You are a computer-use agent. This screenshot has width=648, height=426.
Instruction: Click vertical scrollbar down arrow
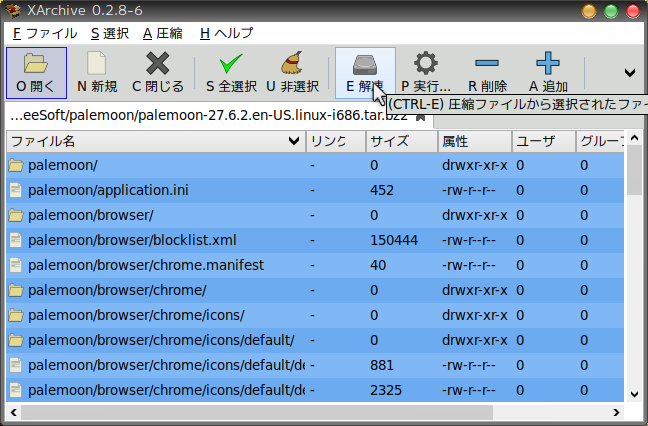[x=634, y=394]
